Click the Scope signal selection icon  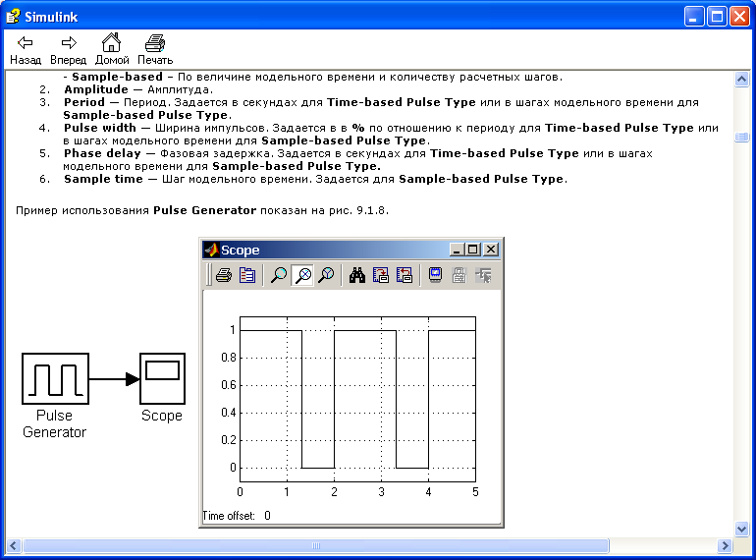(483, 275)
